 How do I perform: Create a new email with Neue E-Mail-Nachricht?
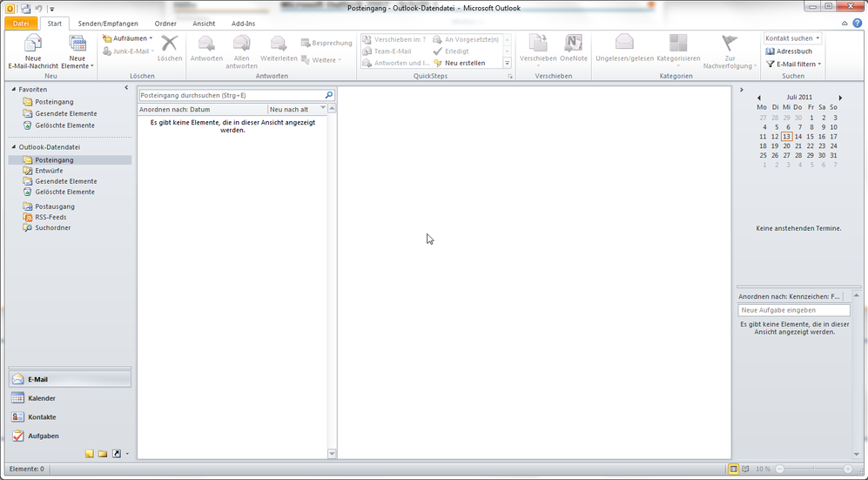tap(33, 51)
